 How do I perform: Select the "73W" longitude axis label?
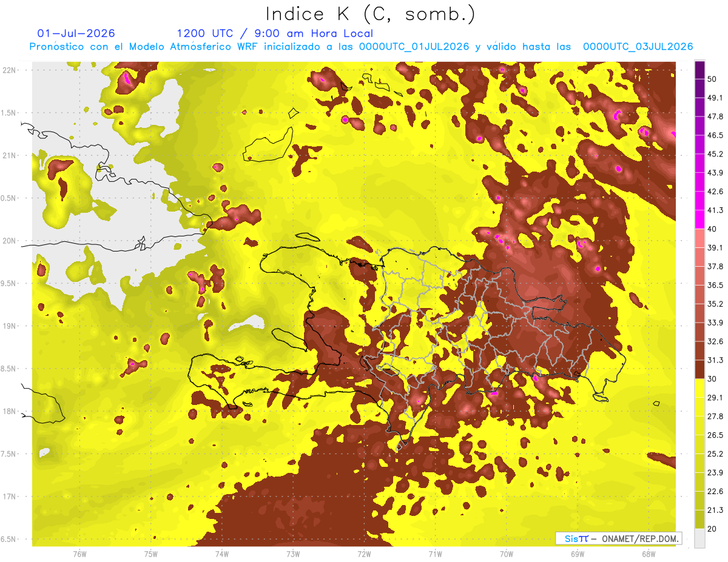(293, 555)
